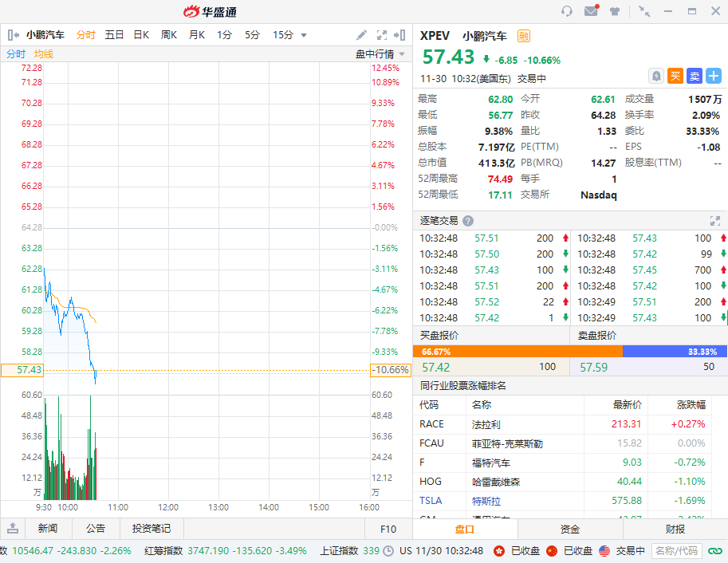Collapse right quote panel icon
The height and width of the screenshot is (563, 728).
pos(399,35)
